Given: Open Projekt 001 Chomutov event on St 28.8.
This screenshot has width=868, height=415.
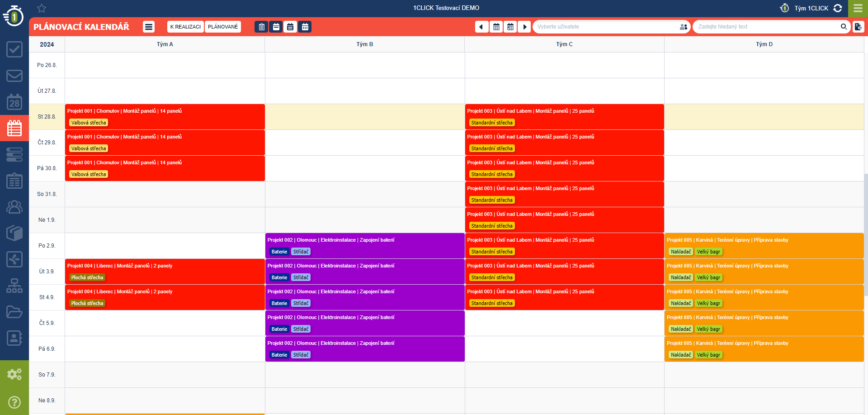Looking at the screenshot, I should [x=165, y=117].
